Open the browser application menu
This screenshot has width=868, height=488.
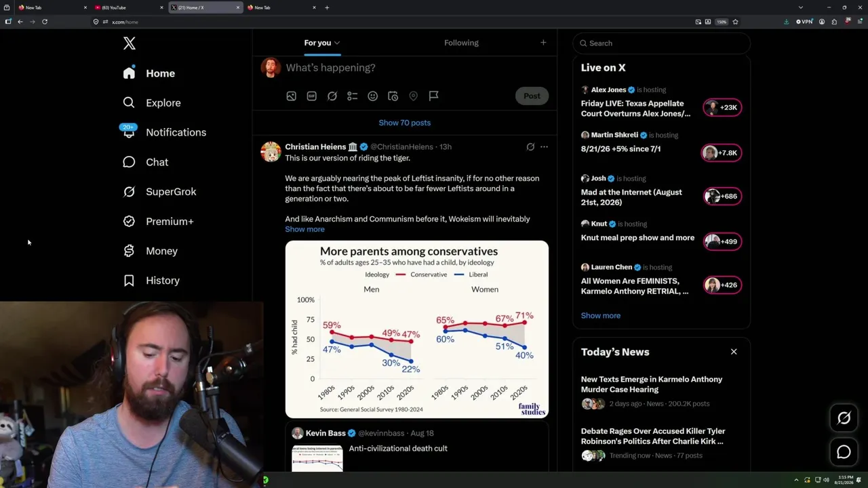coord(859,22)
